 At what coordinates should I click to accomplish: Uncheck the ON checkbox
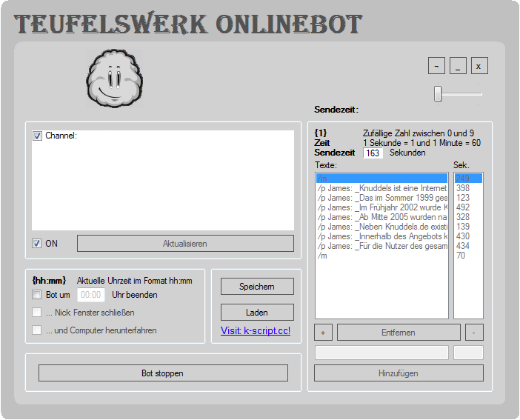pos(38,244)
